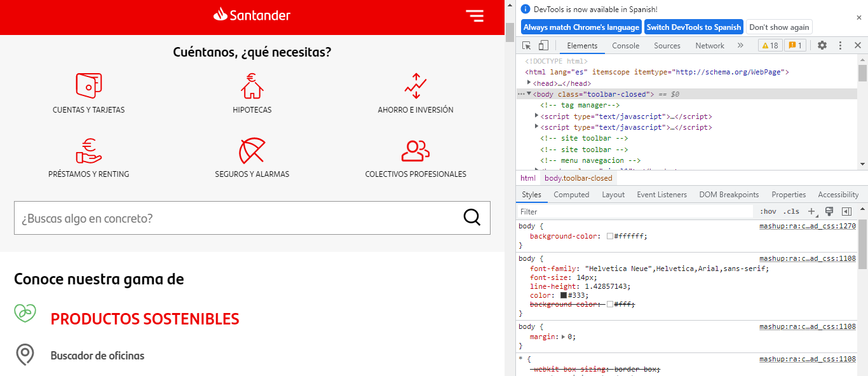Viewport: 868px width, 376px height.
Task: Activate the inspect element picker tool
Action: (x=527, y=45)
